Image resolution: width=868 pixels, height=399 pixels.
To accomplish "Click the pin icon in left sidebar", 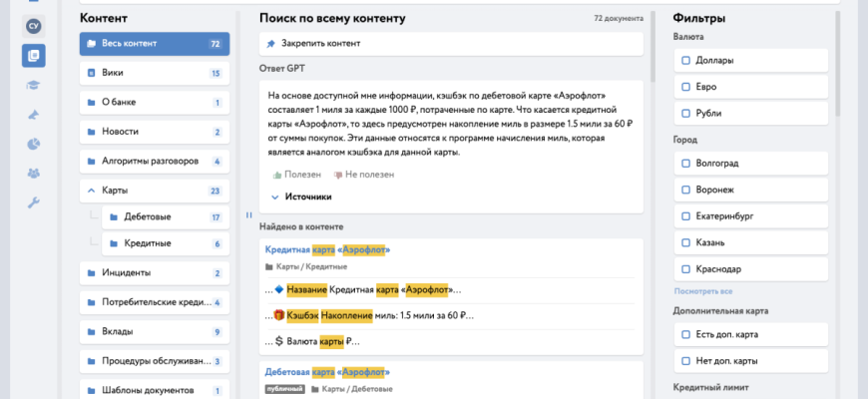I will pyautogui.click(x=33, y=115).
